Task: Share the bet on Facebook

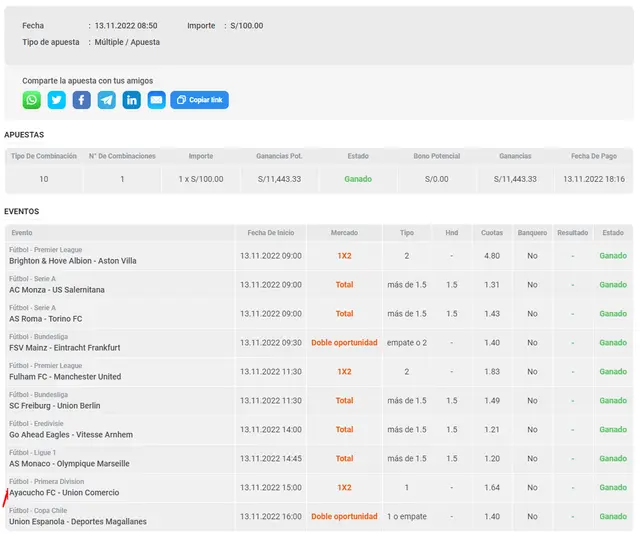Action: point(82,100)
